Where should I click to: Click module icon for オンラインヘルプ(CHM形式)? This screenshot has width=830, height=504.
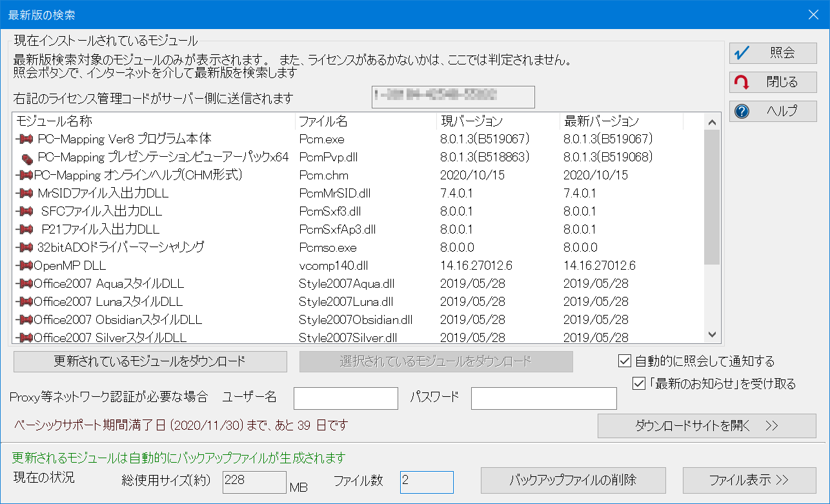pos(25,175)
